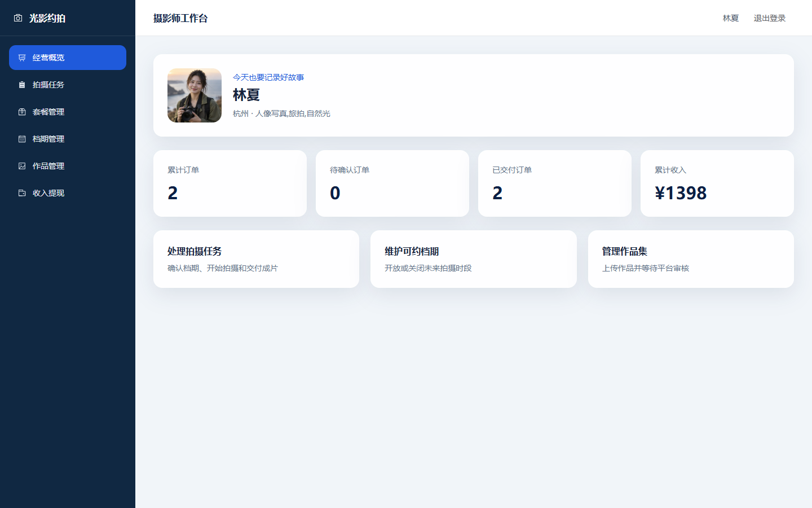Click the picture icon for 作品管理
This screenshot has height=508, width=812.
tap(22, 166)
